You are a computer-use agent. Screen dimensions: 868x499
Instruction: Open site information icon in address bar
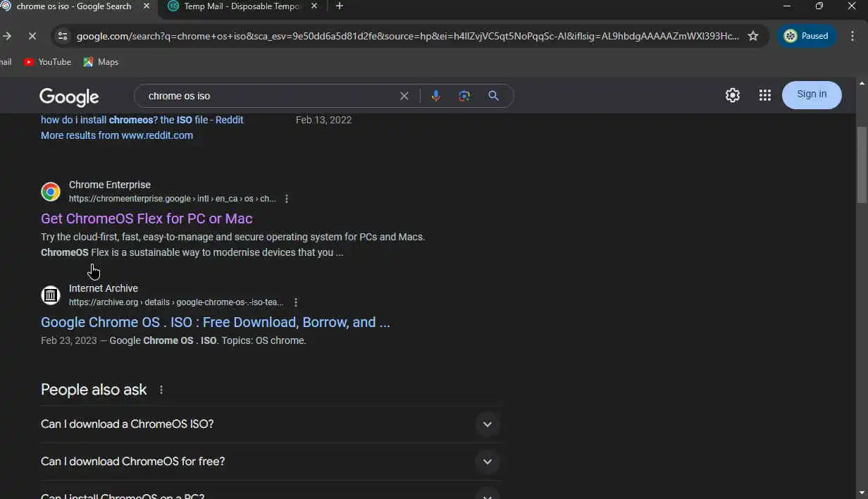click(x=63, y=36)
